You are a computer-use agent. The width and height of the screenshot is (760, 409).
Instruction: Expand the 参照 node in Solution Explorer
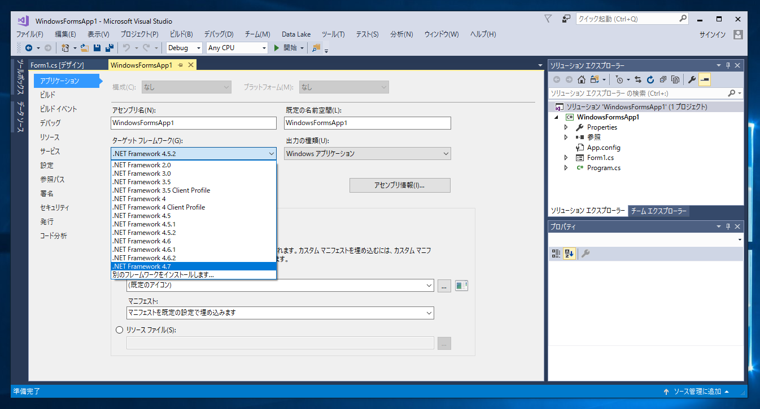point(566,137)
